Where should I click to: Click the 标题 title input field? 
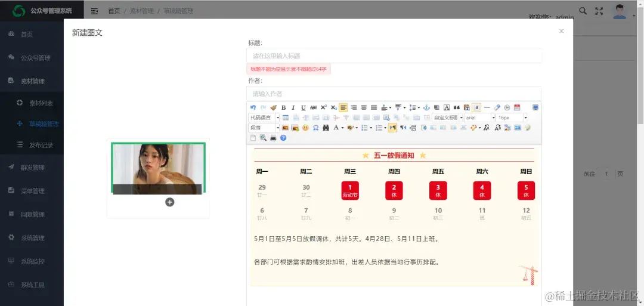(394, 55)
